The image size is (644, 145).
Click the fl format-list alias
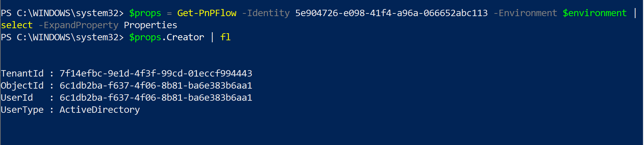point(225,37)
